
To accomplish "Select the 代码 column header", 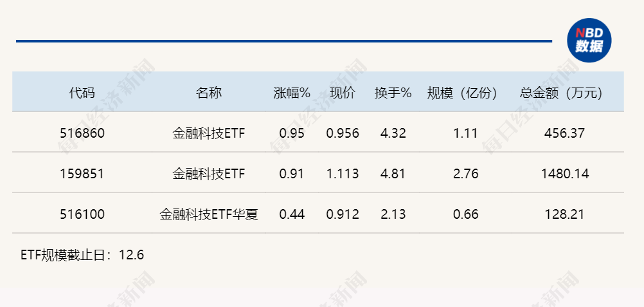I will pos(82,93).
